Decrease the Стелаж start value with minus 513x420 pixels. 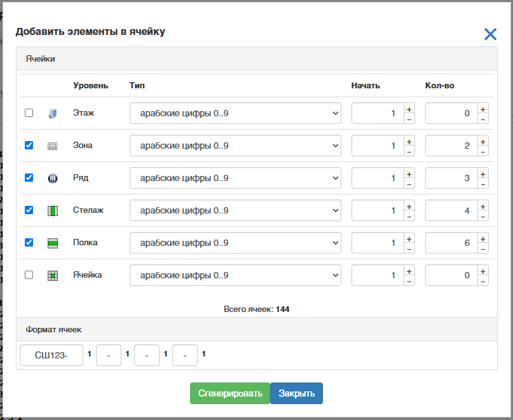click(x=409, y=216)
